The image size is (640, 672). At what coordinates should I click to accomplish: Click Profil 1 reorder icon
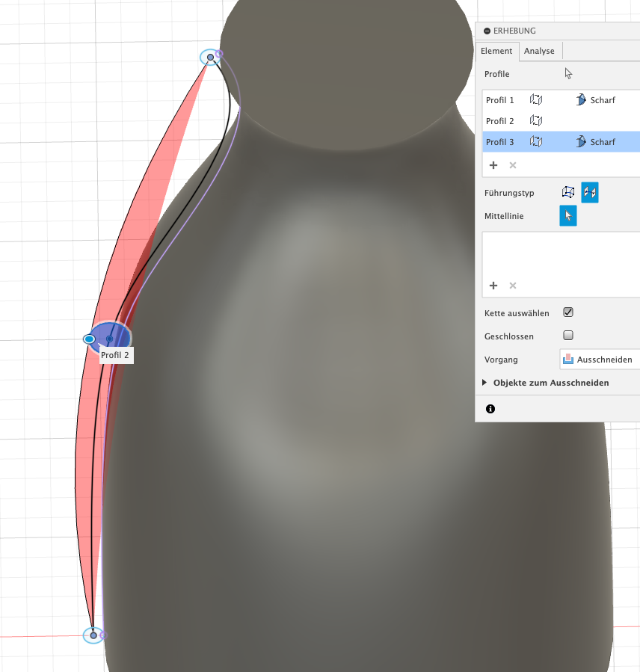(x=535, y=100)
